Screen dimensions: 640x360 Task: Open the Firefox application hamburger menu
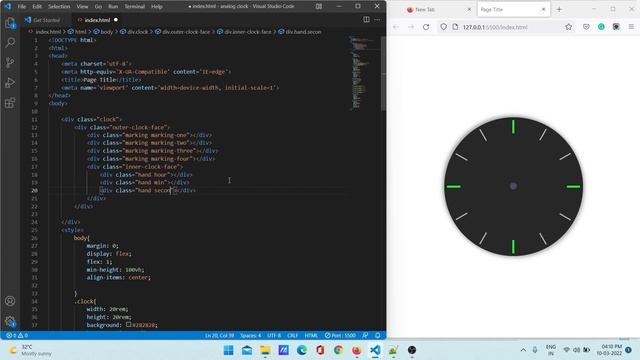[x=631, y=27]
